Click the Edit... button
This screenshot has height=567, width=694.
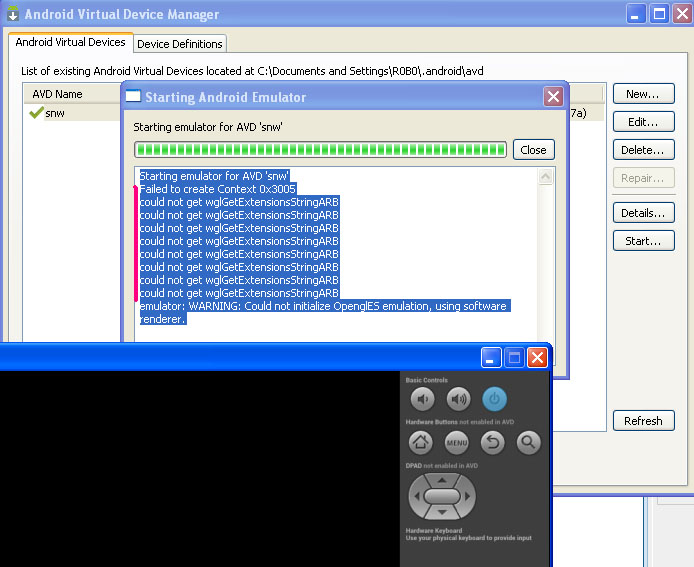(x=644, y=122)
